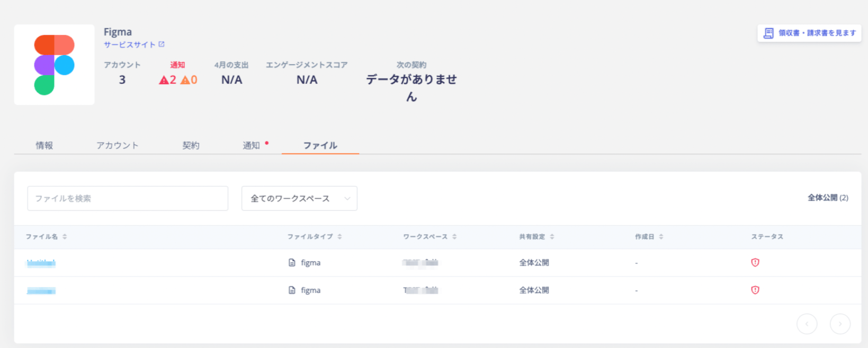Click the orange warning triangle icon
This screenshot has height=348, width=868.
point(185,80)
